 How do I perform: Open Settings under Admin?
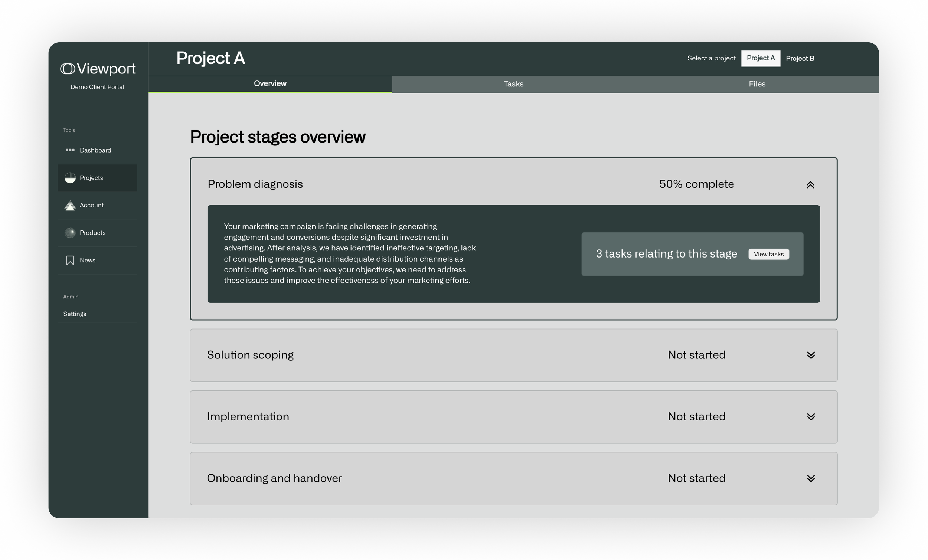74,313
